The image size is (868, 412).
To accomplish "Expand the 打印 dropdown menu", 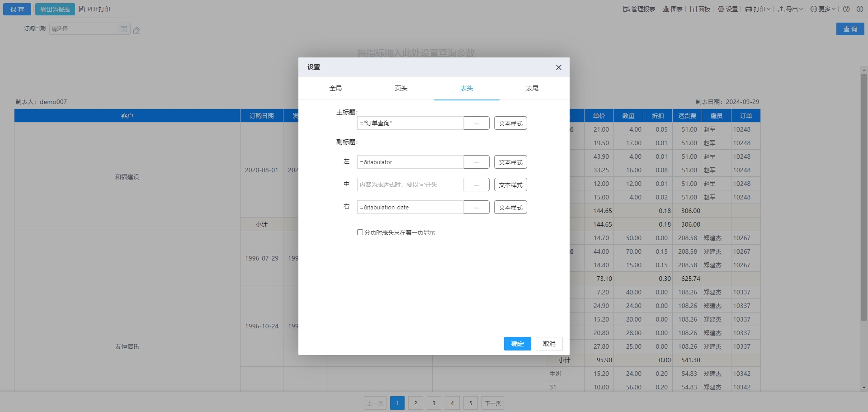I will pyautogui.click(x=758, y=9).
